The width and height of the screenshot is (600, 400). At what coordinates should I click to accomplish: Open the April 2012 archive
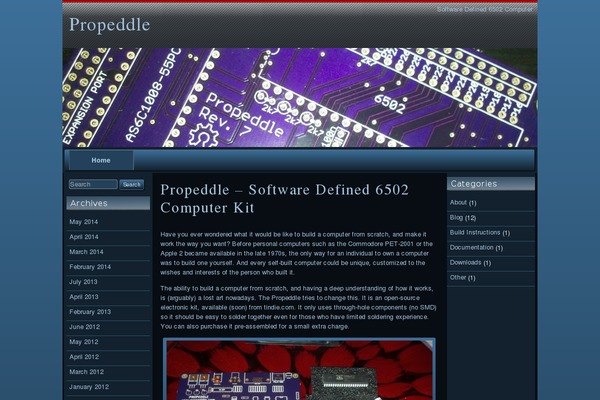(84, 357)
